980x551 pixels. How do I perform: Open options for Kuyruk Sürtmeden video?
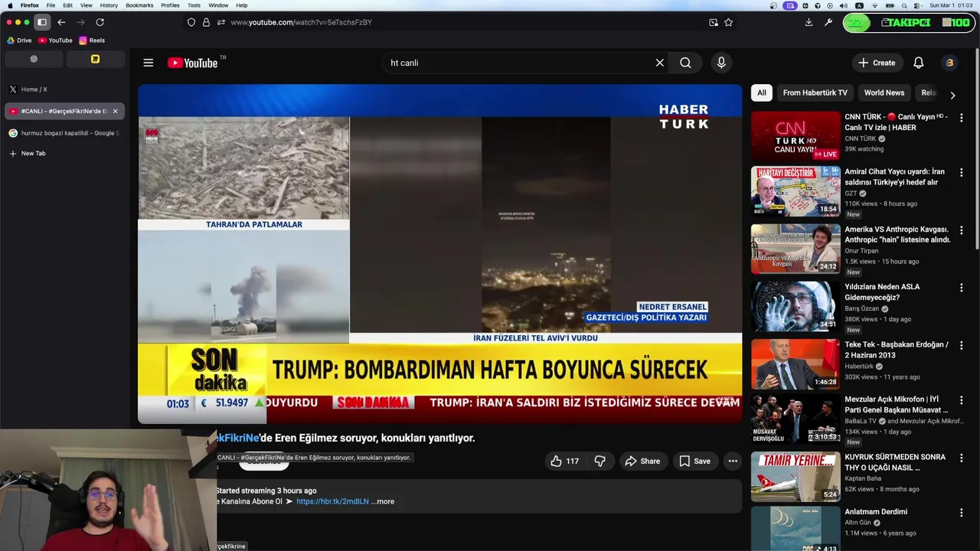pyautogui.click(x=962, y=458)
